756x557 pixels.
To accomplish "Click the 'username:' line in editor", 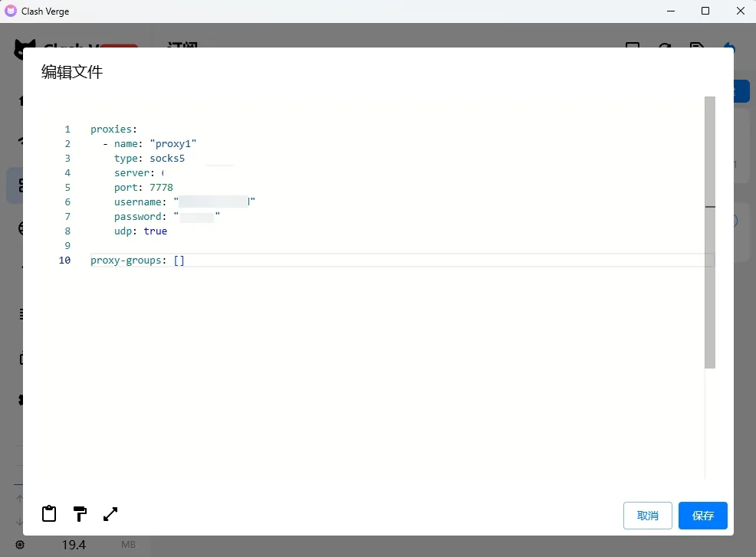I will click(185, 202).
